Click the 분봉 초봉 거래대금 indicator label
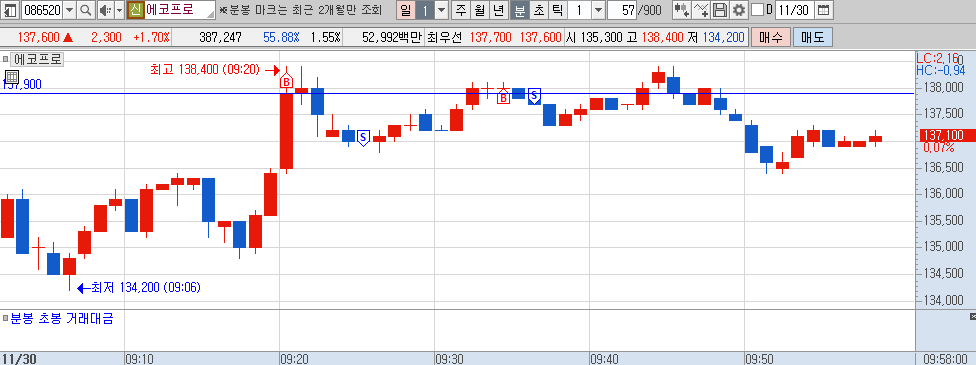This screenshot has width=976, height=365. coord(62,318)
